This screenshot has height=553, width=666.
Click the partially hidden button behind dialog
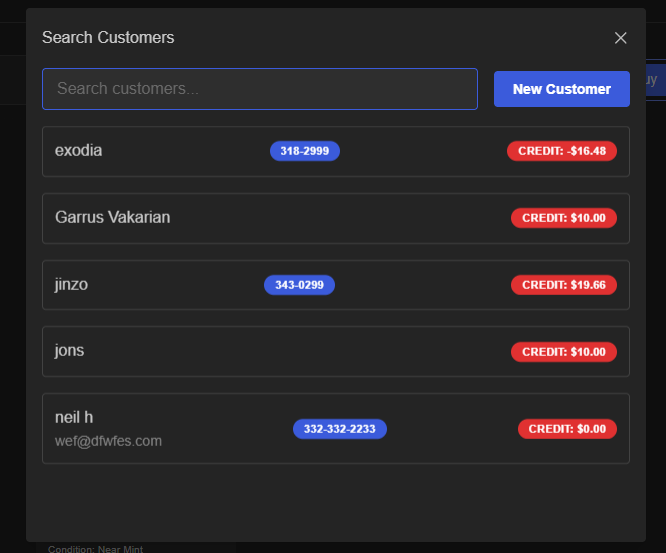pos(655,80)
